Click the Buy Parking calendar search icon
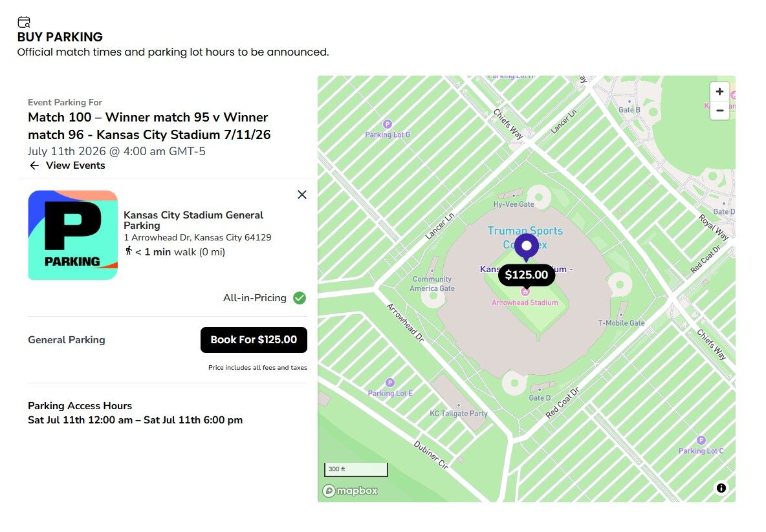Screen dimensions: 766x532 pos(24,21)
